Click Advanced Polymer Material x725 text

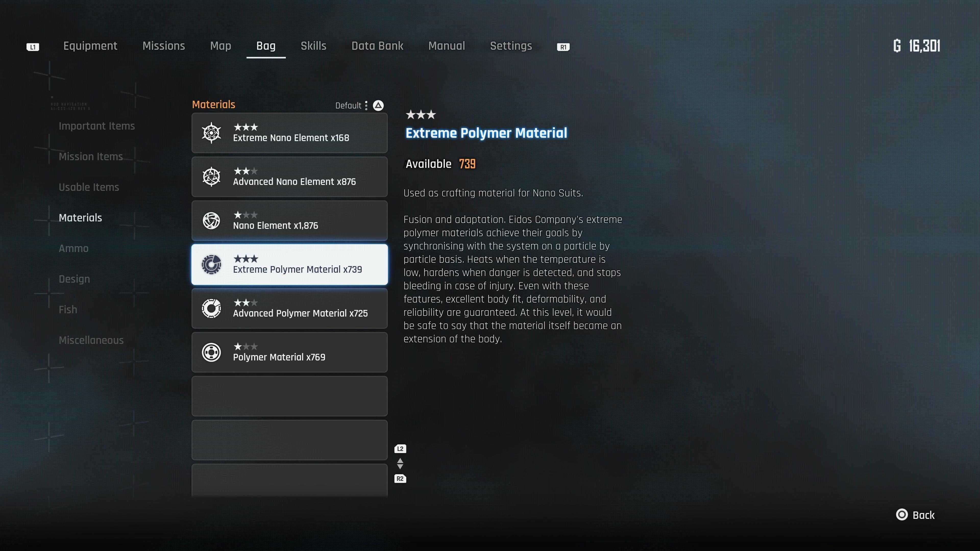300,313
